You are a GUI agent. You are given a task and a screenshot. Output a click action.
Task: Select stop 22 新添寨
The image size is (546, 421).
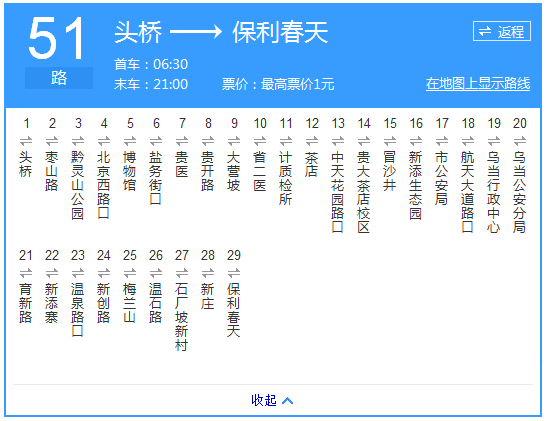tap(52, 303)
